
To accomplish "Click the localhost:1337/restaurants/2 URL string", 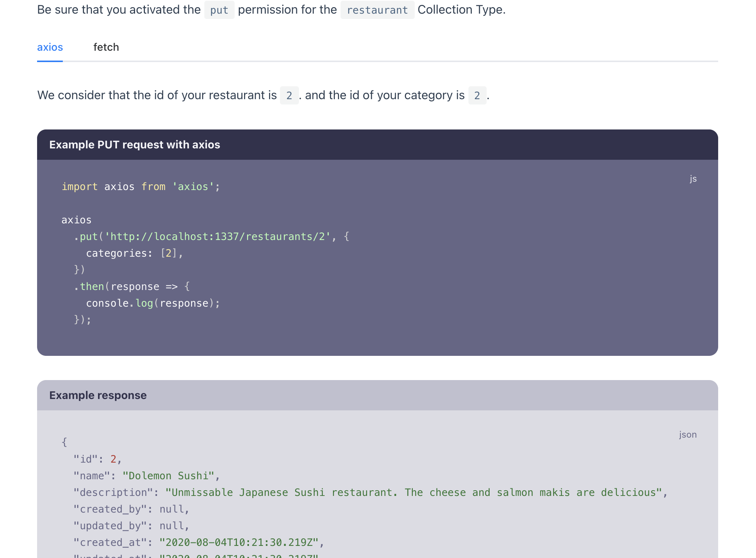I will coord(218,237).
